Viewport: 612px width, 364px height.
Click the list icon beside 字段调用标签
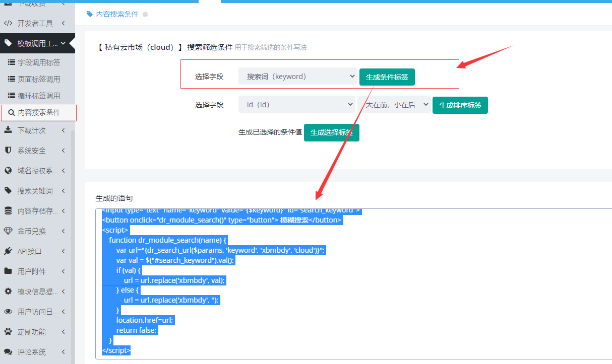point(11,63)
